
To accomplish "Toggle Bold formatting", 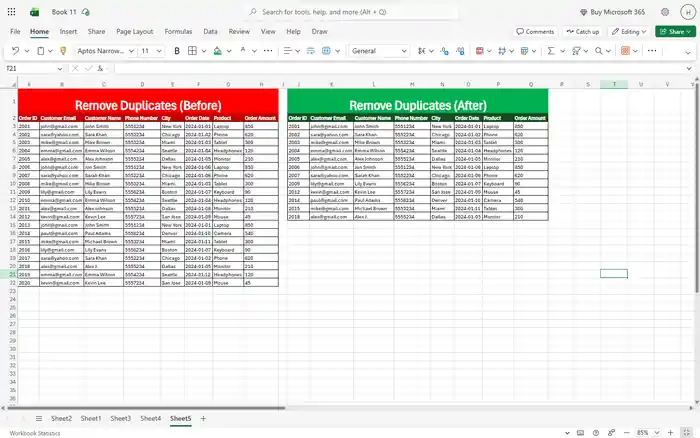I will coord(177,51).
